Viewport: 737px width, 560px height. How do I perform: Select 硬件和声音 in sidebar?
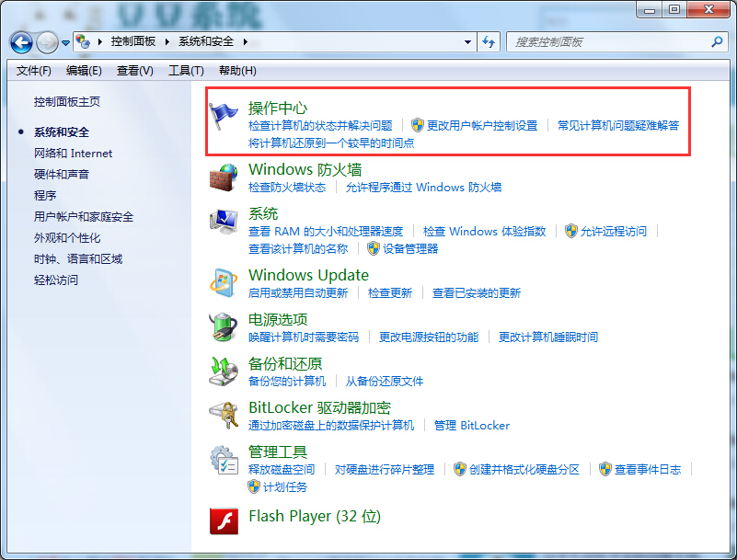[61, 175]
